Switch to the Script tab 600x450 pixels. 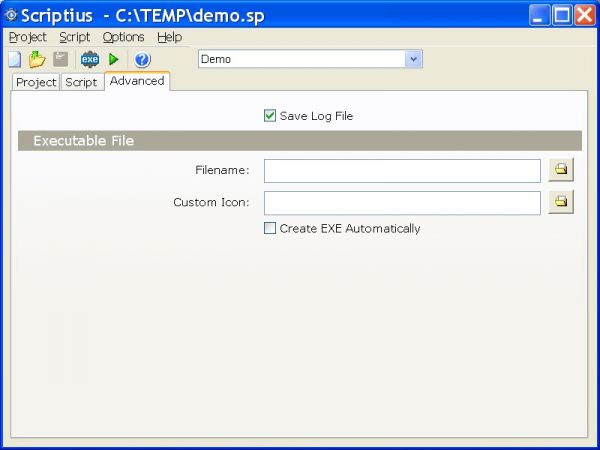81,82
